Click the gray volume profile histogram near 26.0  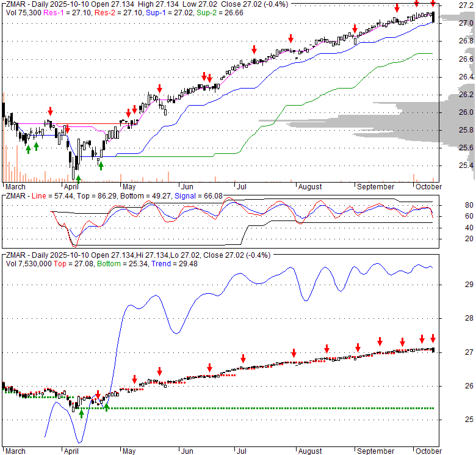(x=427, y=112)
